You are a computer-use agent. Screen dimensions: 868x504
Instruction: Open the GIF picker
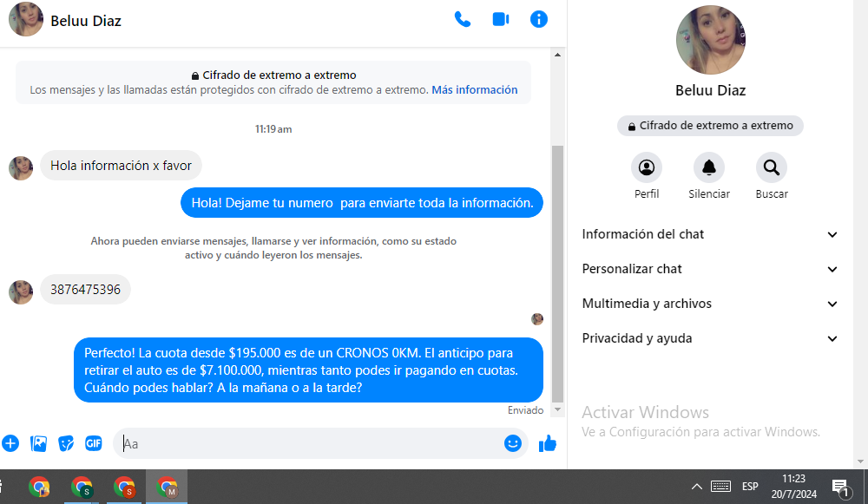(94, 443)
